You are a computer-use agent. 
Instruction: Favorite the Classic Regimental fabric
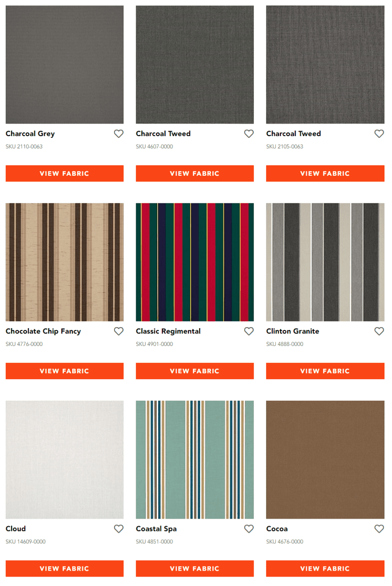click(x=249, y=331)
